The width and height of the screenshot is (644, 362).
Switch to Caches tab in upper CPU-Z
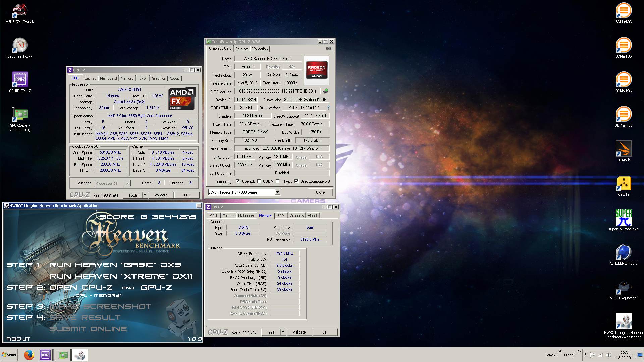90,78
